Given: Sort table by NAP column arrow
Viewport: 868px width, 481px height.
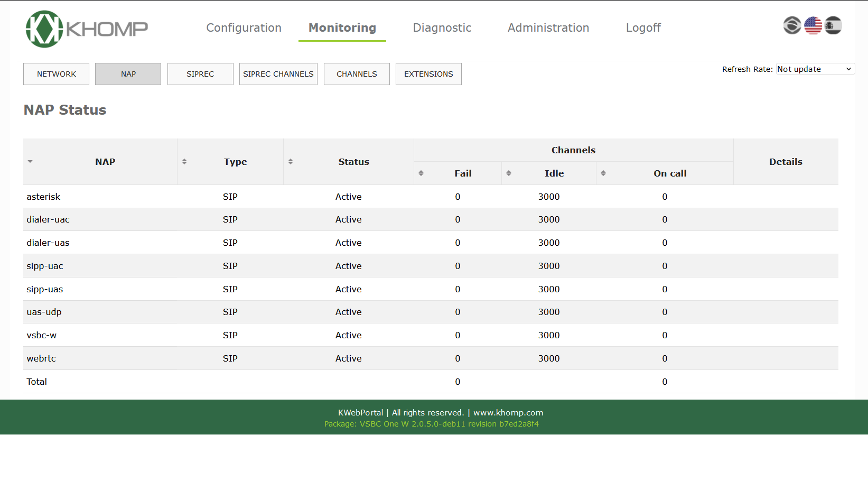Looking at the screenshot, I should click(x=30, y=162).
